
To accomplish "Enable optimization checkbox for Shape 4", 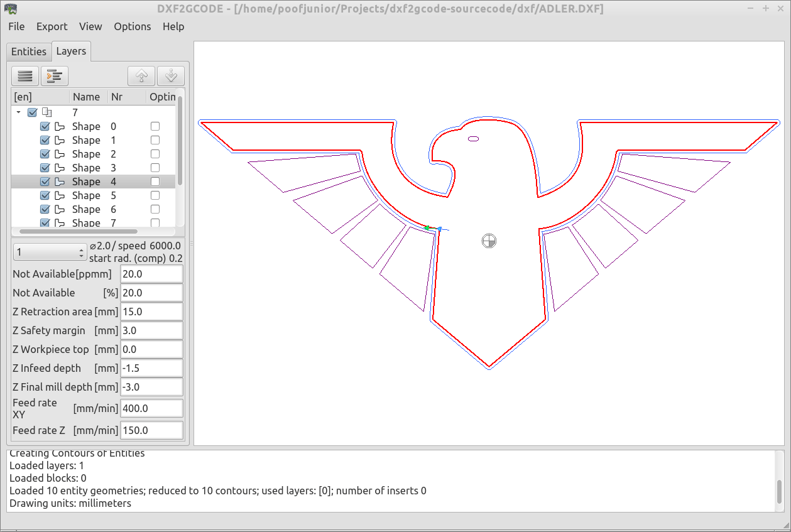I will (x=155, y=182).
